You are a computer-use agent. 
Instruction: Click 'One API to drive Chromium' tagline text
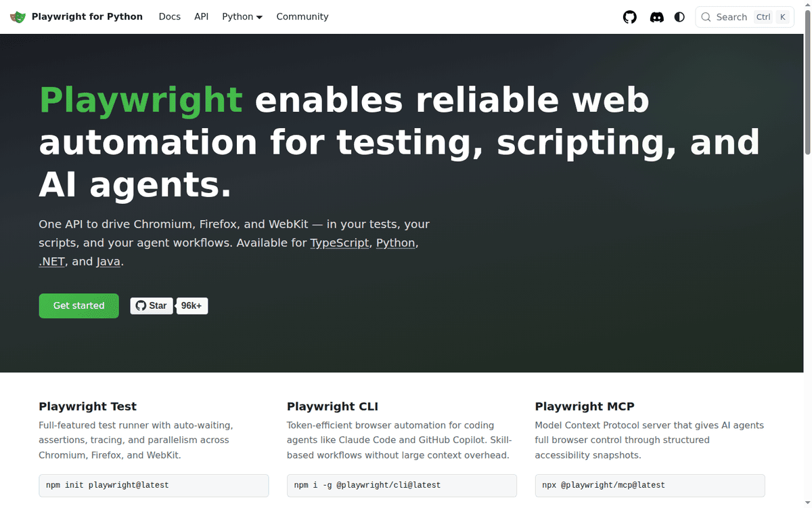tap(234, 242)
